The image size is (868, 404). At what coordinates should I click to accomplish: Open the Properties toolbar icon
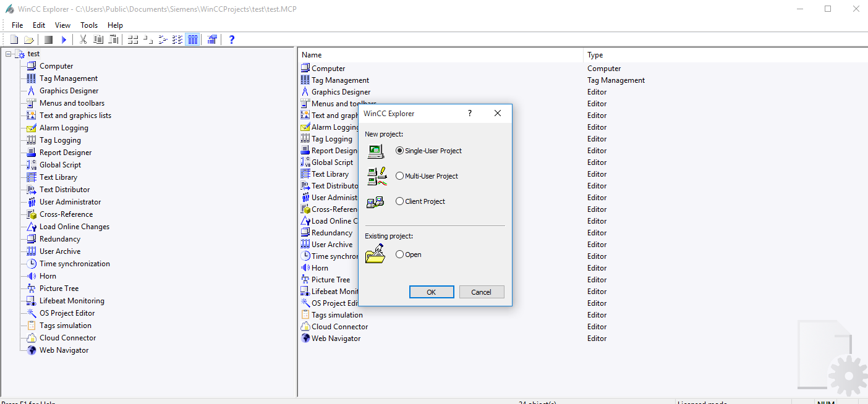(x=212, y=40)
